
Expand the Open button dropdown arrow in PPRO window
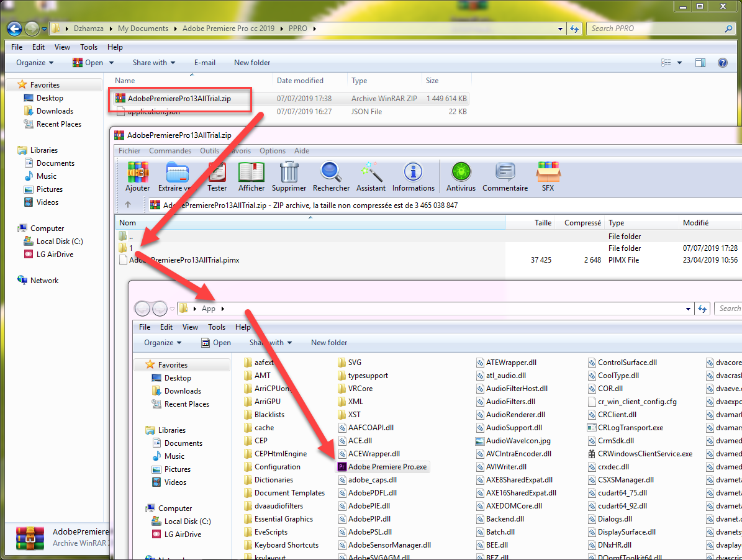(112, 63)
